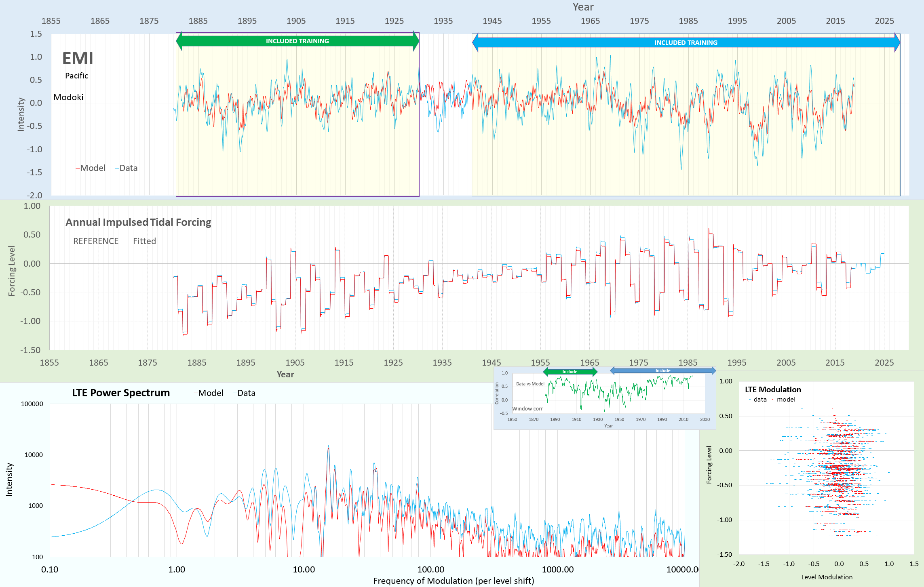Select the Level Modulation axis title
The height and width of the screenshot is (587, 924).
(827, 577)
